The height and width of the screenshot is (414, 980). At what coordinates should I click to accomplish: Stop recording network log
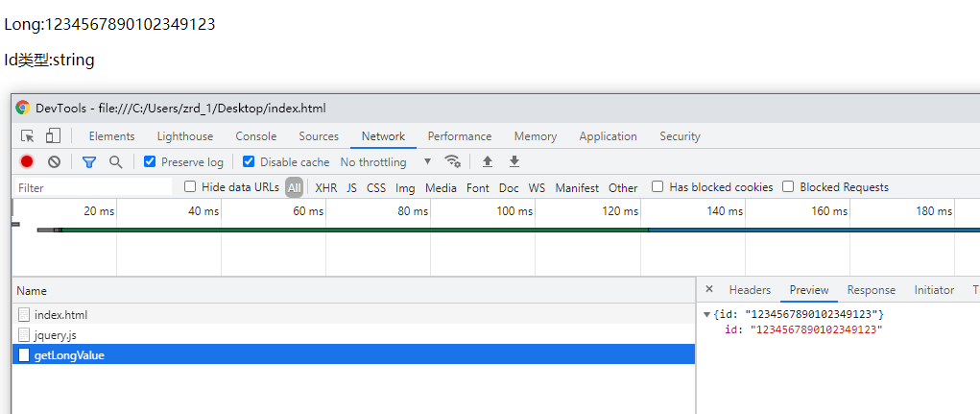click(27, 162)
